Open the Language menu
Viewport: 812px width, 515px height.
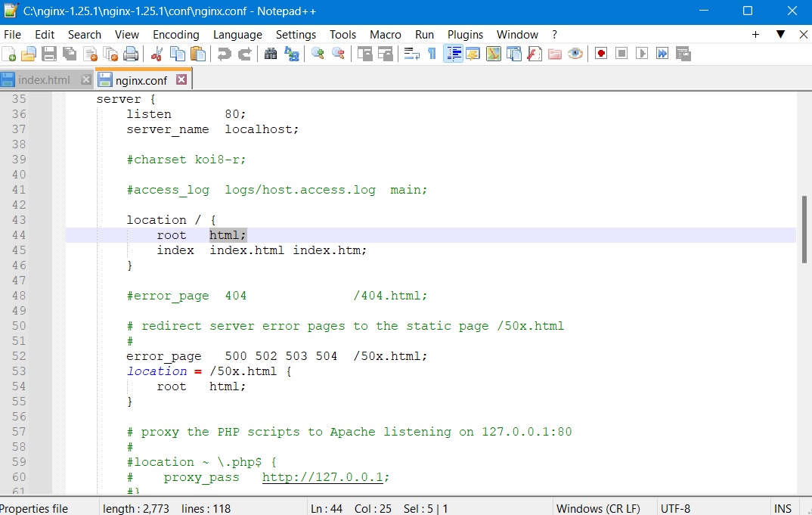click(237, 34)
